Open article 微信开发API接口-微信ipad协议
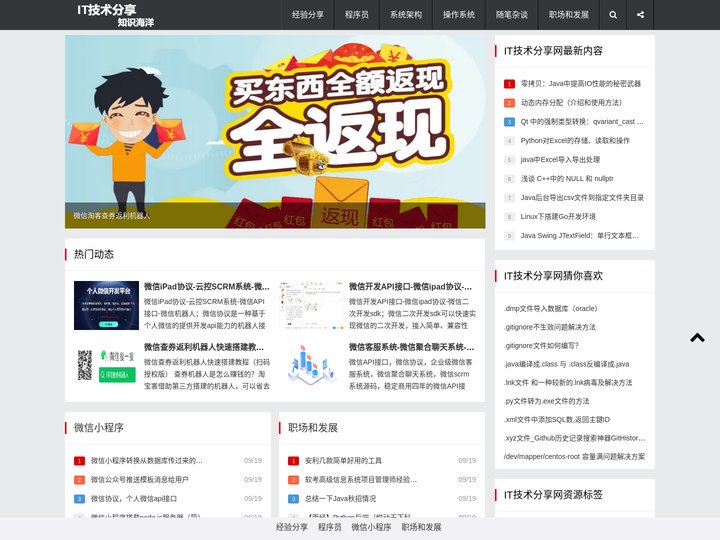Viewport: 720px width, 540px height. pyautogui.click(x=410, y=287)
